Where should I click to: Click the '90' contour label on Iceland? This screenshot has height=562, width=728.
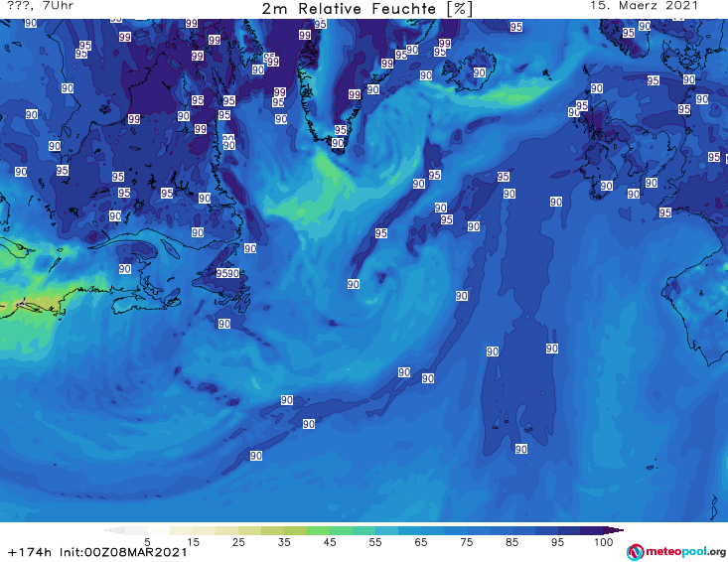[x=479, y=72]
